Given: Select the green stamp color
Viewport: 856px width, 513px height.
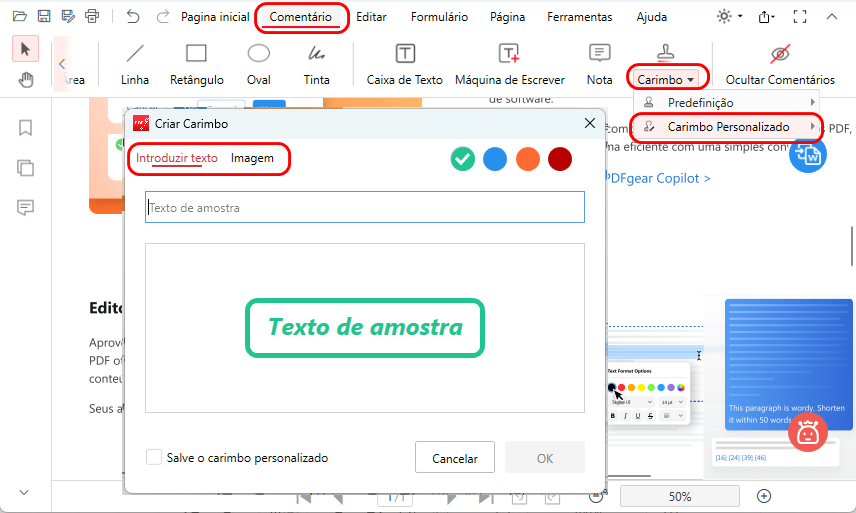Looking at the screenshot, I should tap(462, 159).
